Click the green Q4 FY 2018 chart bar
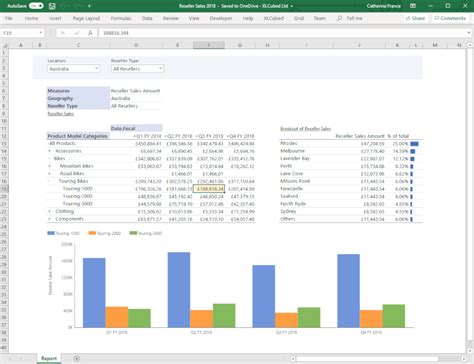The image size is (474, 364). [394, 316]
